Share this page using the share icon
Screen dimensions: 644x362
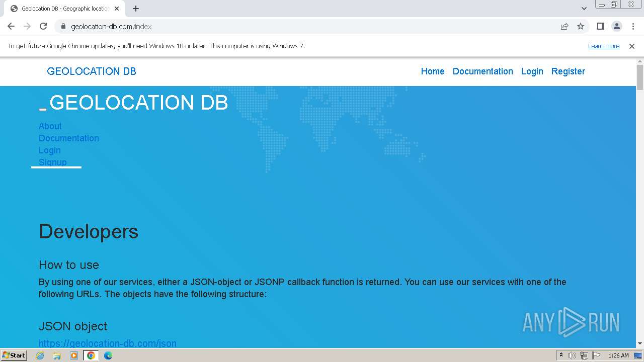pos(565,26)
